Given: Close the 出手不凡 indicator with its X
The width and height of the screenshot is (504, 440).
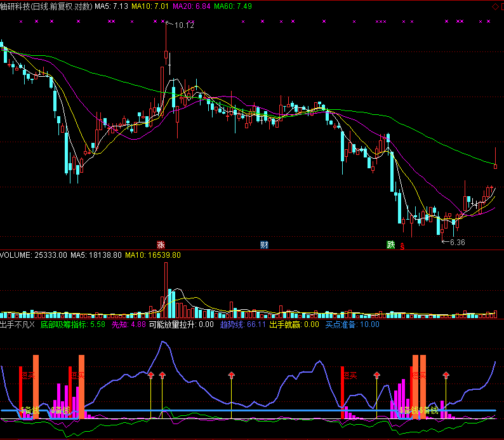Looking at the screenshot, I should [x=32, y=324].
